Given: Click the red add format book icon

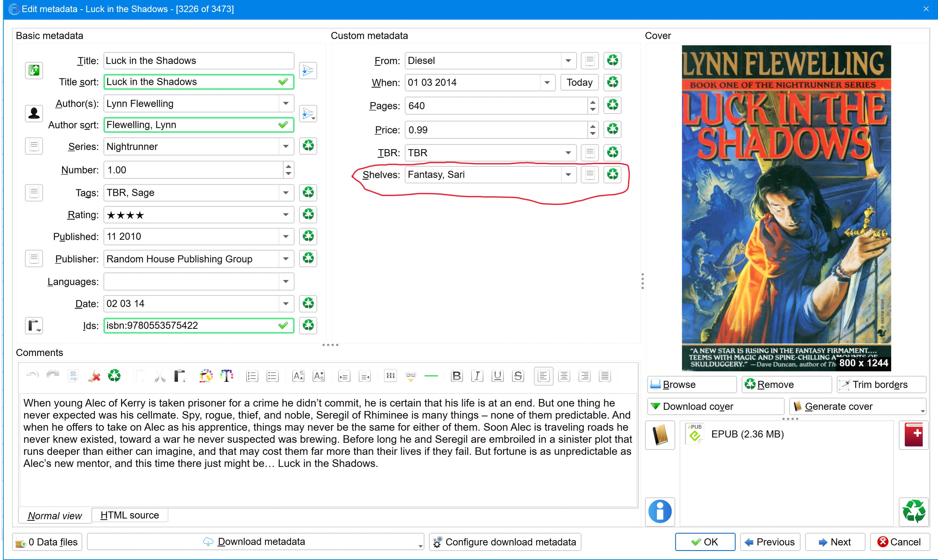Looking at the screenshot, I should tap(914, 435).
